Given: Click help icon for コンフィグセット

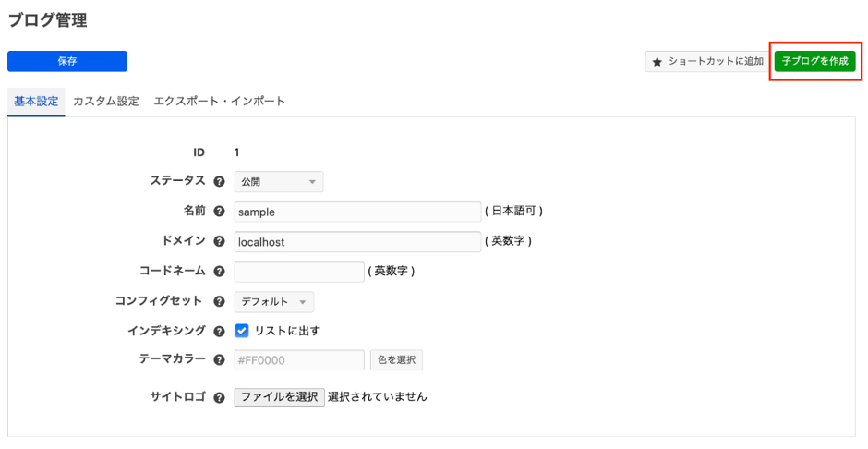Looking at the screenshot, I should pyautogui.click(x=220, y=301).
